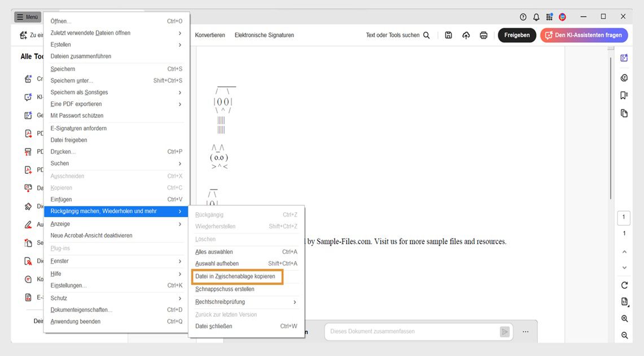
Task: Expand the Anzeige submenu
Action: pos(116,224)
